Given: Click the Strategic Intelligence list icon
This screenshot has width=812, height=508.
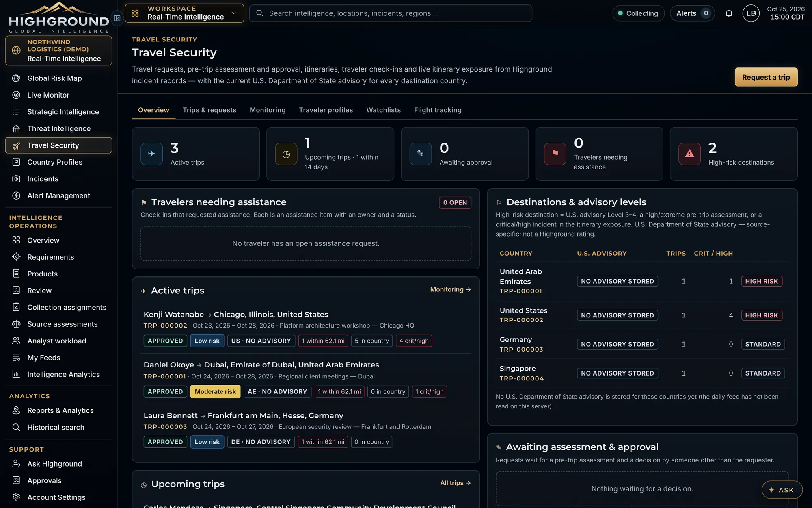Looking at the screenshot, I should [x=16, y=112].
